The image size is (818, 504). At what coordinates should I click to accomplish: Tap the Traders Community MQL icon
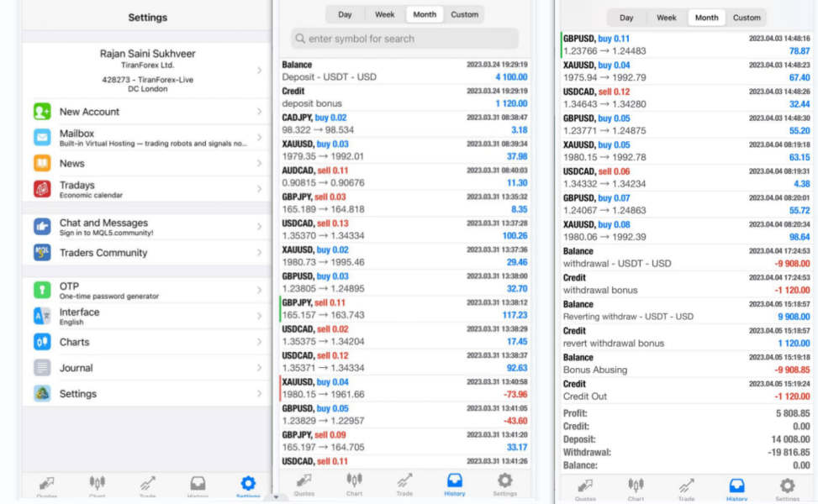click(42, 252)
